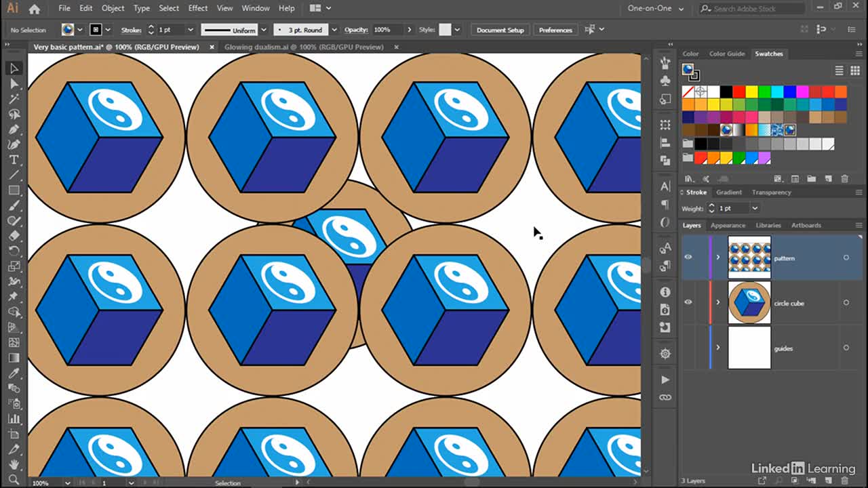The height and width of the screenshot is (488, 868).
Task: Open the 3 pt. Round brush dropdown
Action: [x=333, y=30]
